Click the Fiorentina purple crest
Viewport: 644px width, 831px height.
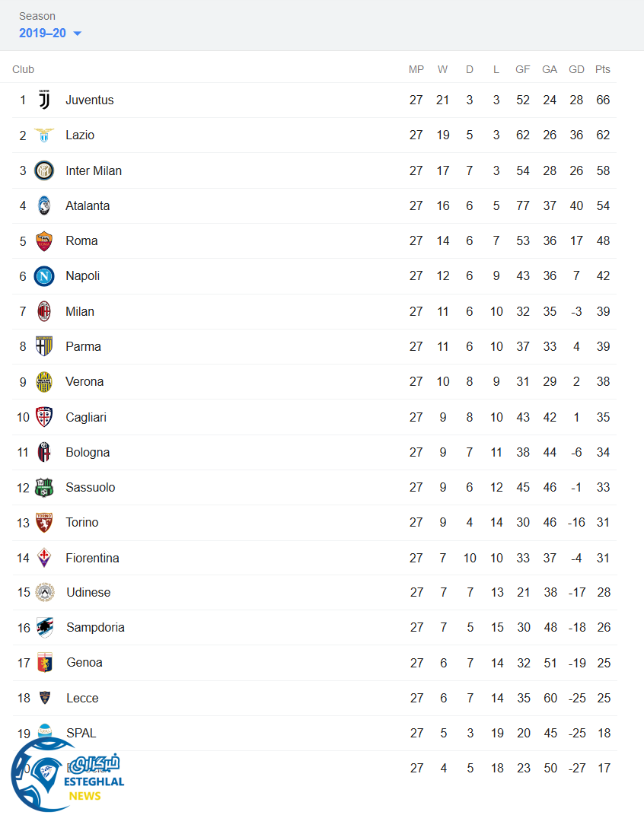pyautogui.click(x=44, y=558)
